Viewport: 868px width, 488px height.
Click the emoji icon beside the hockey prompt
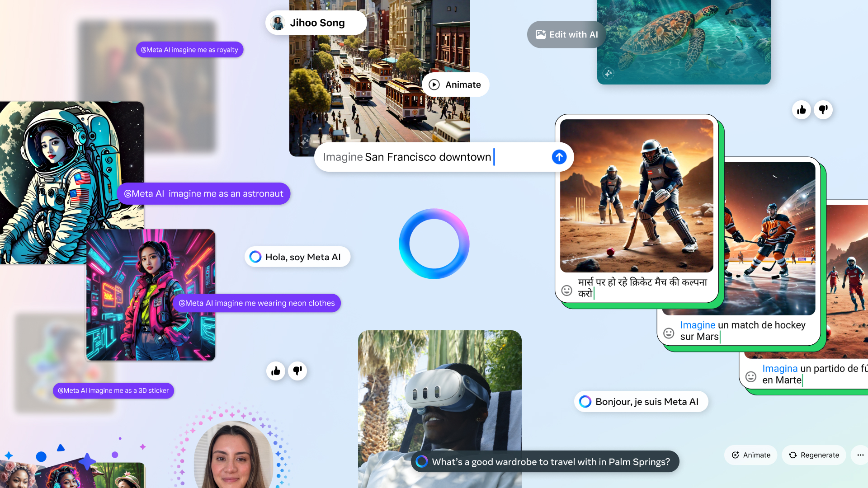pos(669,333)
